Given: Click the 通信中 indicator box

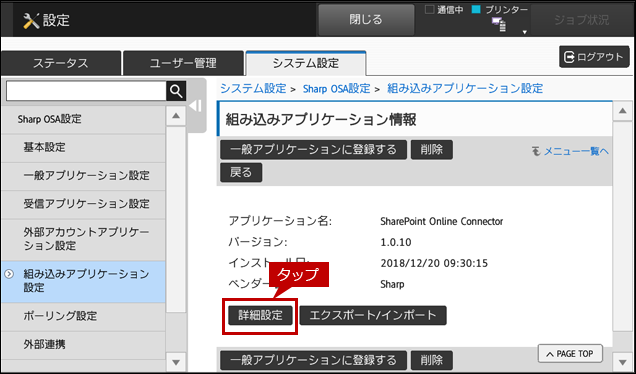Looking at the screenshot, I should click(x=430, y=10).
